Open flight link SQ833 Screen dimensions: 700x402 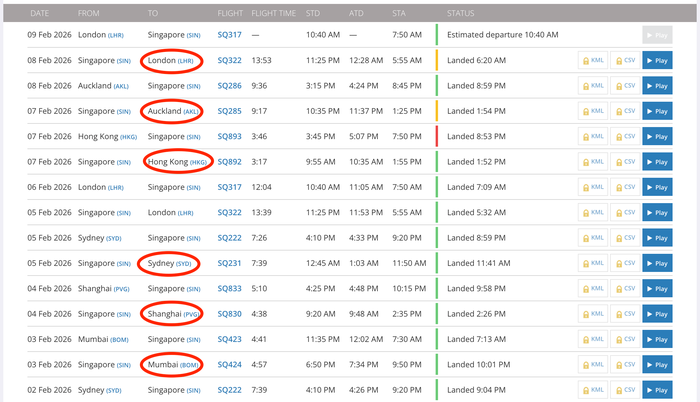[x=229, y=289]
